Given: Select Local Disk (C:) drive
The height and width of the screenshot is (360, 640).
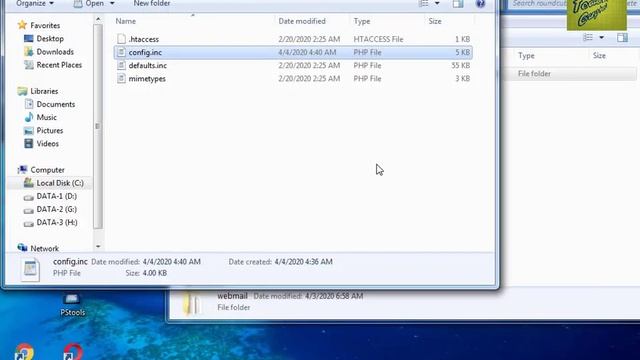Looking at the screenshot, I should coord(60,183).
